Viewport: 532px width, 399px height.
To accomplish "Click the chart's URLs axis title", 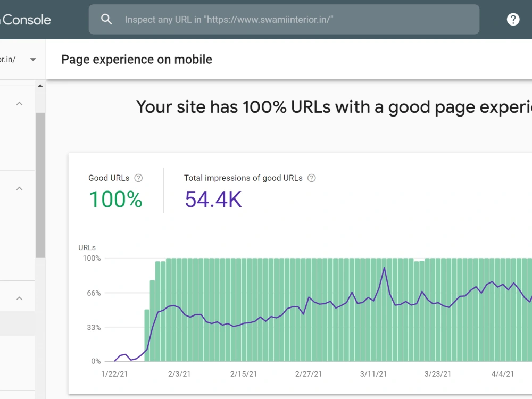I will [87, 248].
